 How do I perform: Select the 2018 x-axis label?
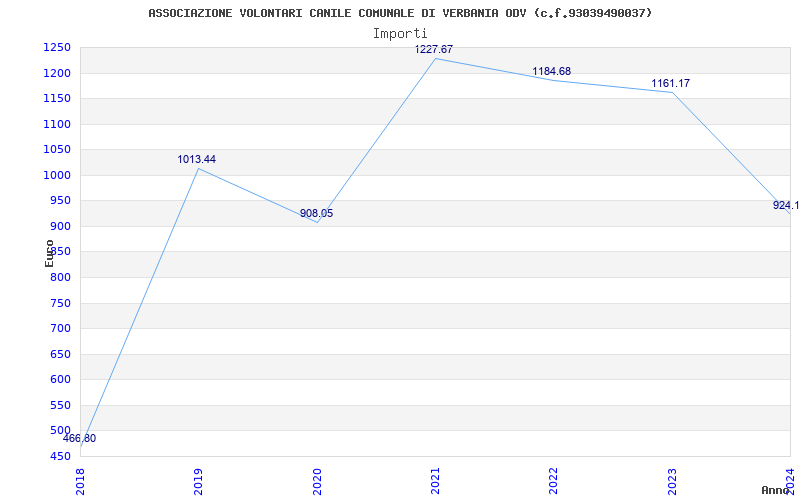[x=80, y=482]
